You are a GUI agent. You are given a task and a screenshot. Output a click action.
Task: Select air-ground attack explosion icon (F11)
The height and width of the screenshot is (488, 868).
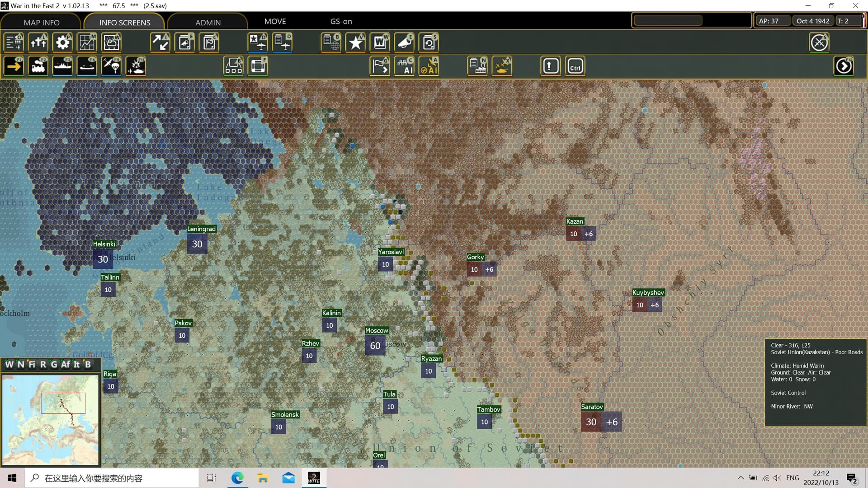click(136, 66)
